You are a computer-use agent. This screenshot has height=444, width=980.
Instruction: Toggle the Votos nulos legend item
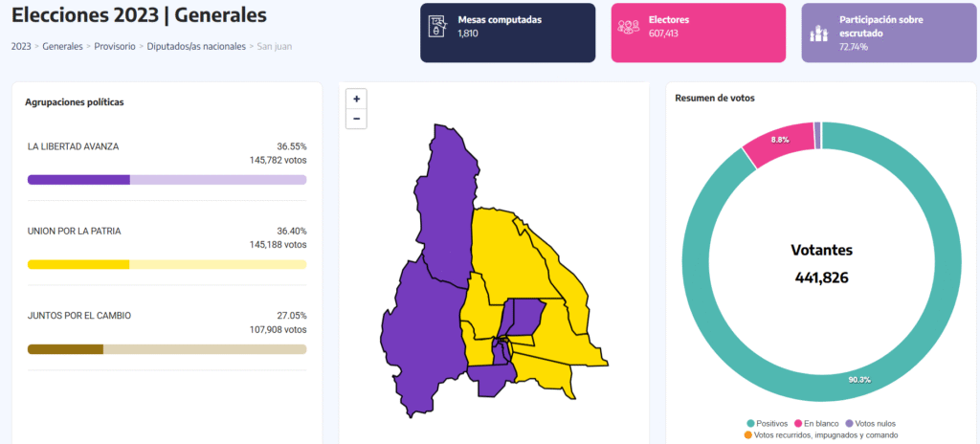click(x=869, y=423)
